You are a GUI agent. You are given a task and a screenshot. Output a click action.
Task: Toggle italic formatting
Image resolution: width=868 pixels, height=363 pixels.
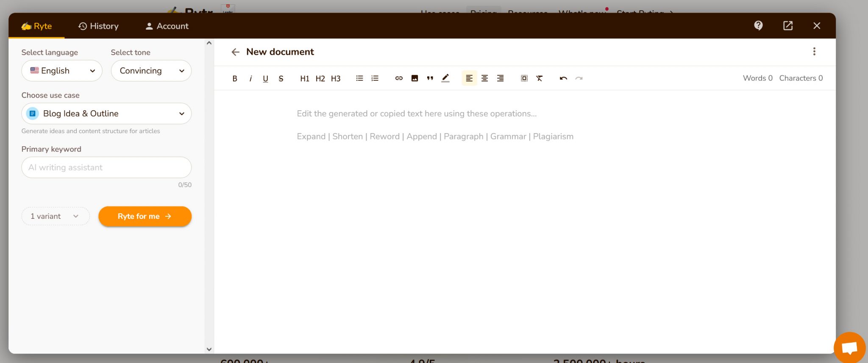250,78
